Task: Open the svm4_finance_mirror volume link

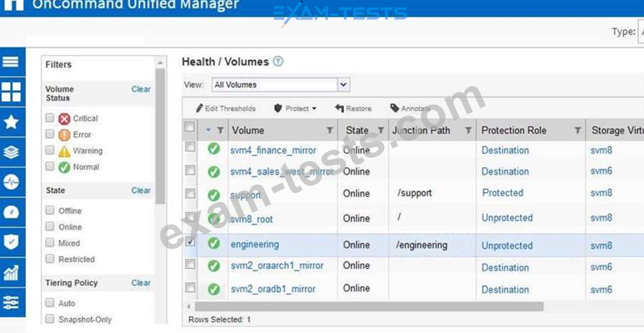Action: (273, 150)
